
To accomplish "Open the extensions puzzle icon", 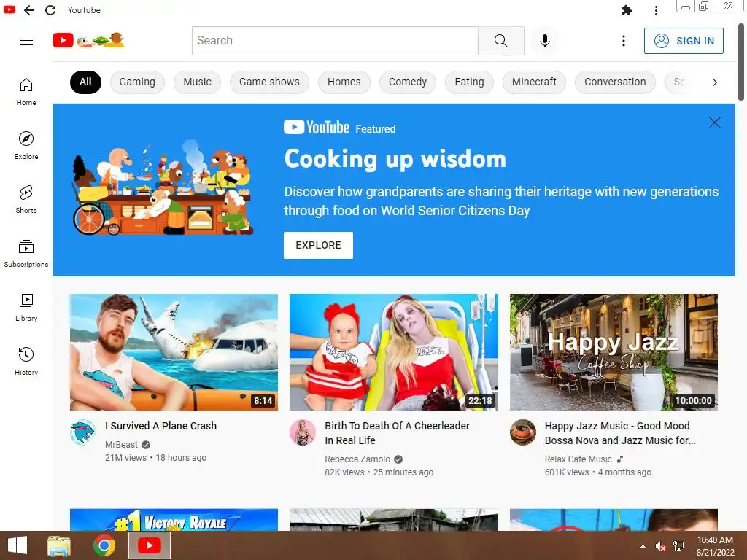I will [627, 10].
